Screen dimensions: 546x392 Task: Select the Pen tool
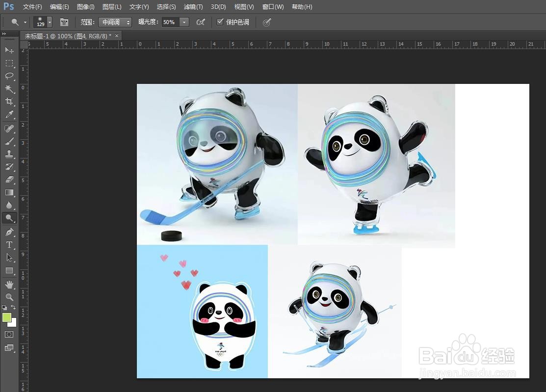click(x=9, y=232)
